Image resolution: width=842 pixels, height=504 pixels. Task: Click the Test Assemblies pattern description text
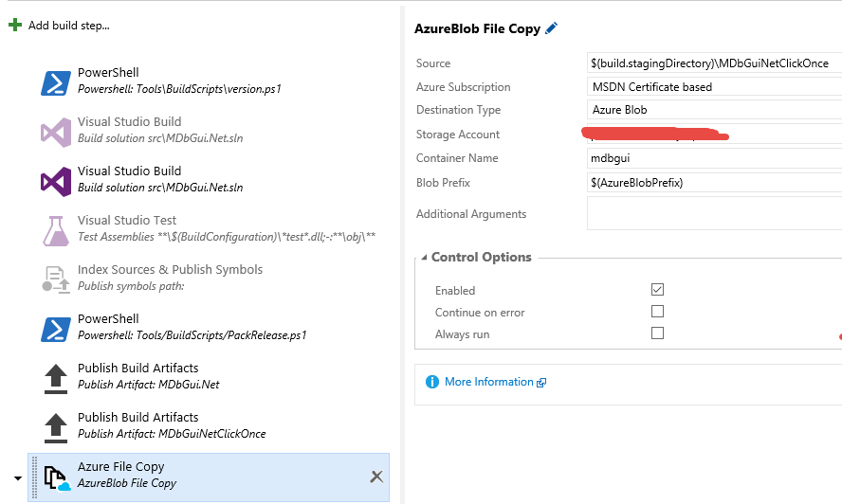point(227,237)
